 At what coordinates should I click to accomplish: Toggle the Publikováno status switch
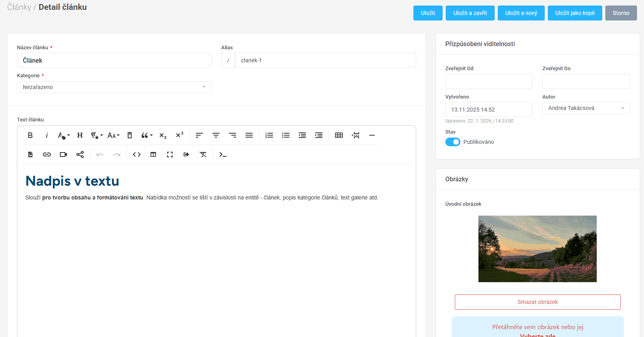pos(453,142)
